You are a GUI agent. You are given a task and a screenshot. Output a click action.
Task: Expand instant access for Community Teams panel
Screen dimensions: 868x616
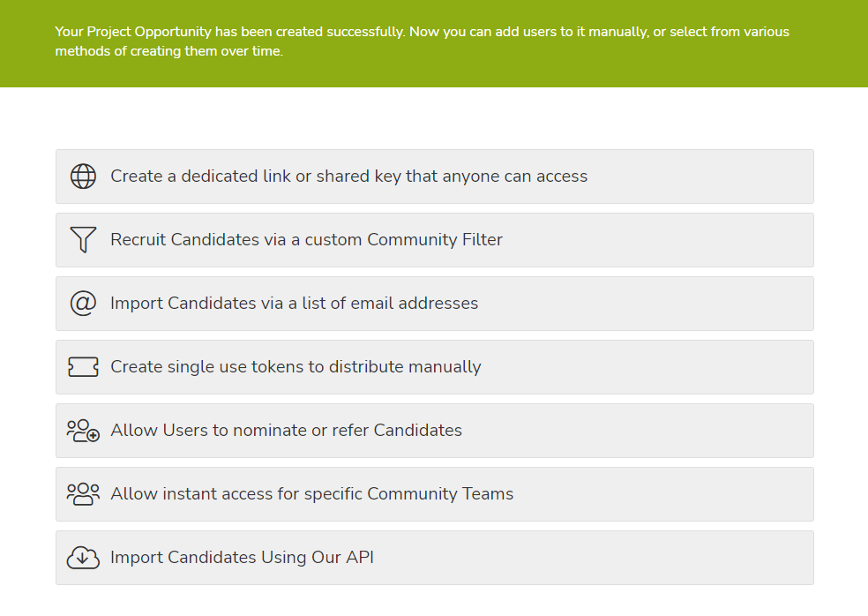click(435, 494)
